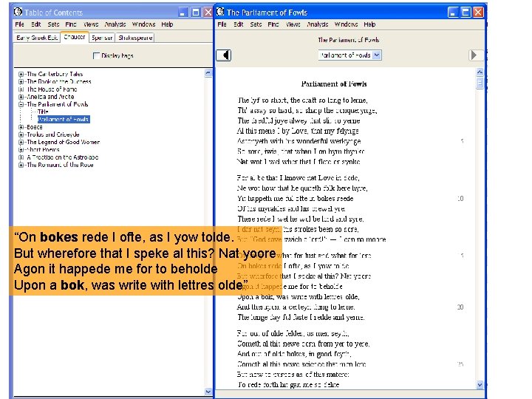Switch to Early Greek Epic tab

(37, 38)
